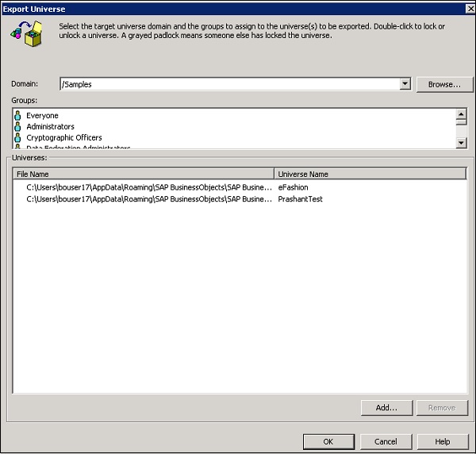
Task: Select the Cryptographic Officers group
Action: click(x=63, y=138)
